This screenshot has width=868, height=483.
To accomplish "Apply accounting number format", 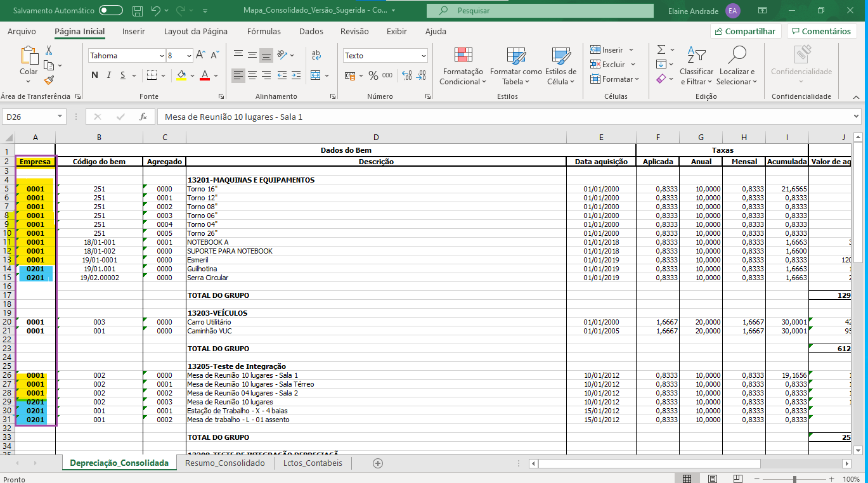I will pos(351,75).
